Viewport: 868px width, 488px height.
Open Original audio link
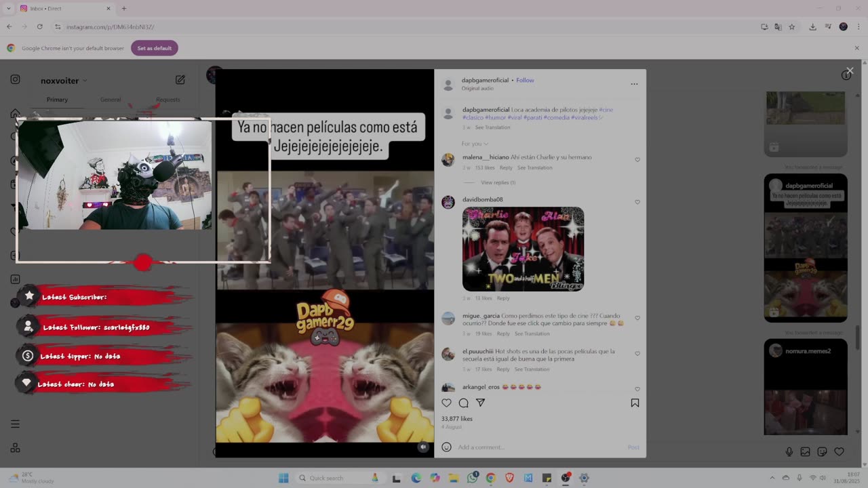click(477, 88)
